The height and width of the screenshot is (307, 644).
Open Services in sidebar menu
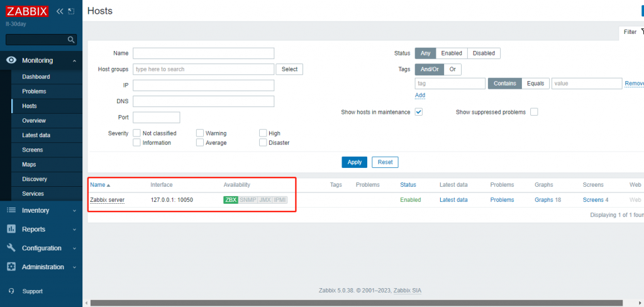pyautogui.click(x=47, y=194)
